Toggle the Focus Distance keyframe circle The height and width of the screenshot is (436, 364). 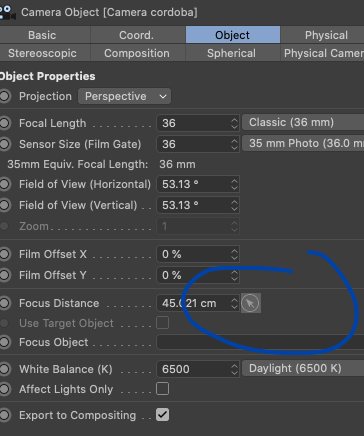click(x=5, y=303)
